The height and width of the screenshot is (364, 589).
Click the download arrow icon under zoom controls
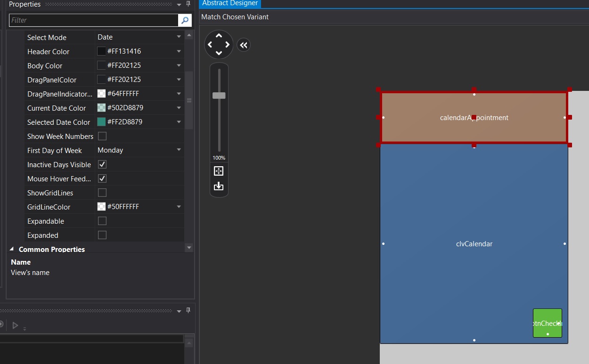[x=219, y=186]
